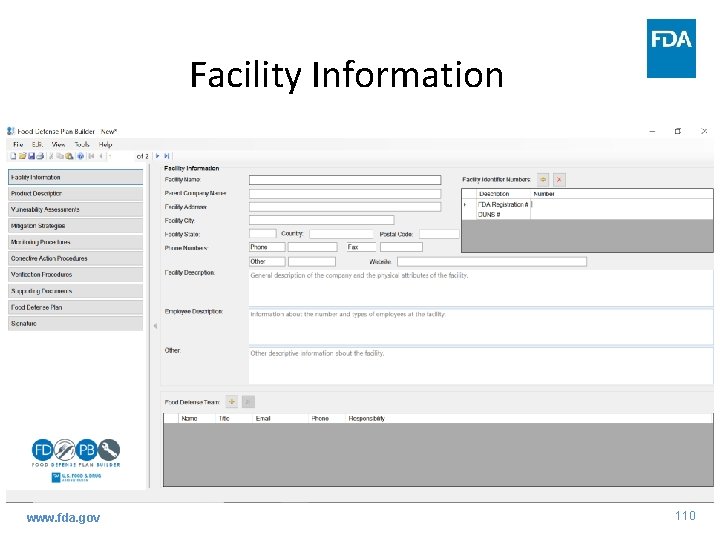Open the Tools menu
This screenshot has width=720, height=540.
(x=82, y=144)
